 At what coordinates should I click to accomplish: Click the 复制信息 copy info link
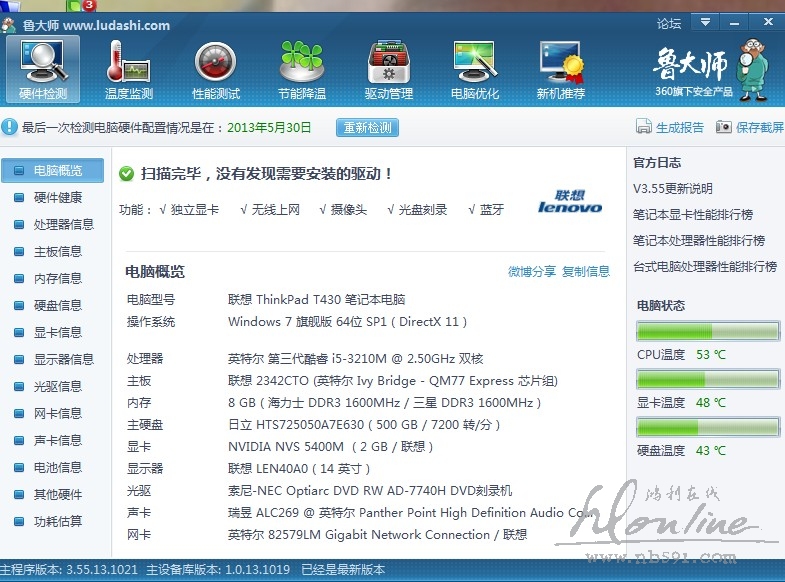click(x=586, y=272)
